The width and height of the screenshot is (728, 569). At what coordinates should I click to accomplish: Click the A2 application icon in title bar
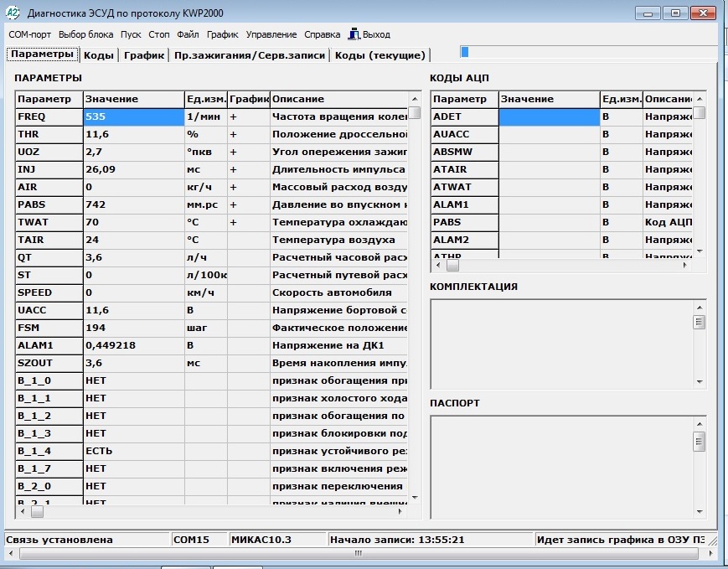point(13,13)
